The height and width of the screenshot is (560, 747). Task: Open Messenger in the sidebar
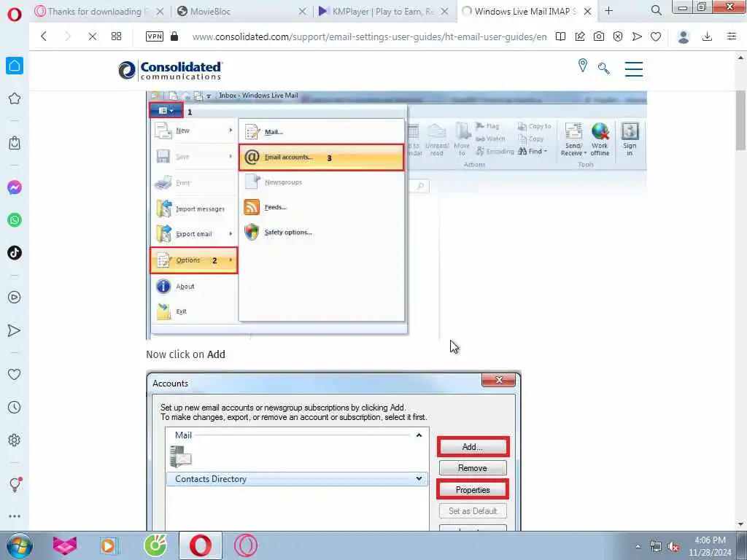point(15,187)
